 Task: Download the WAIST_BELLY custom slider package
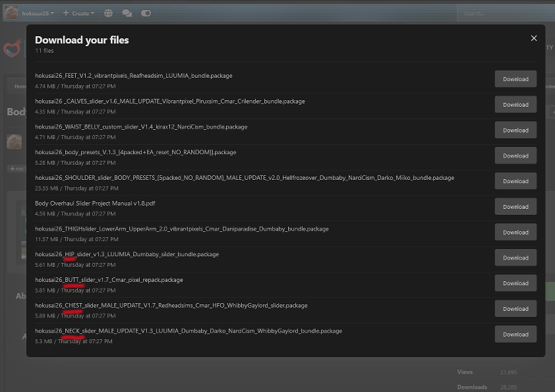pos(515,130)
